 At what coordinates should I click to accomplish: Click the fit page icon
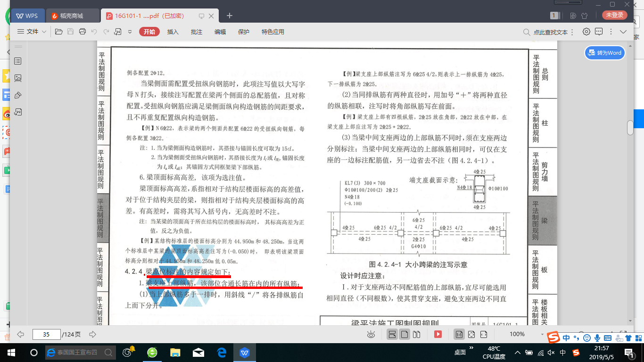pos(471,334)
